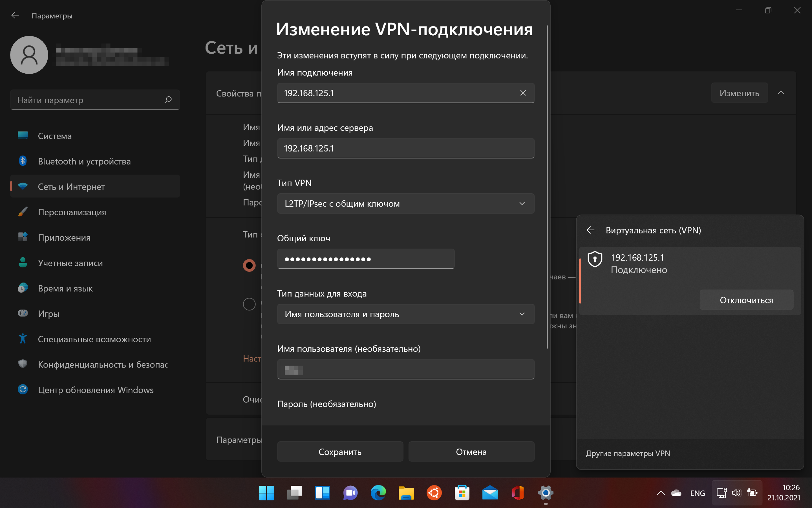Click the network tray icon

(x=721, y=493)
